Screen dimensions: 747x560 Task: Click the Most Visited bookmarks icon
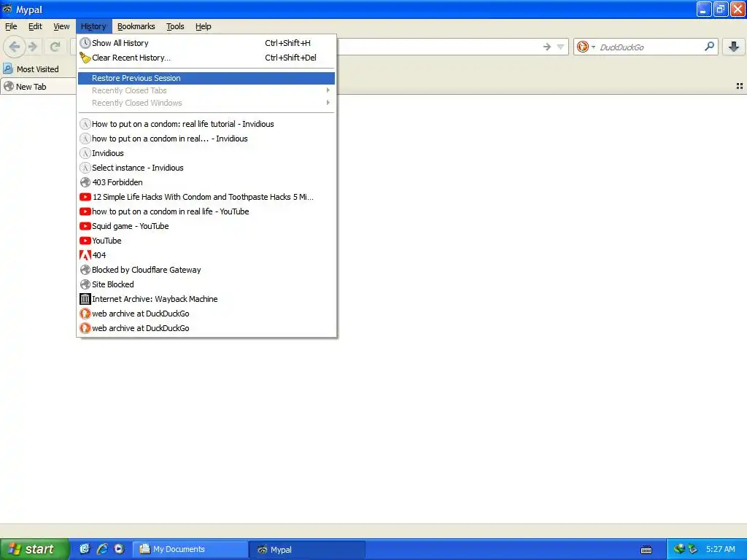pyautogui.click(x=7, y=69)
